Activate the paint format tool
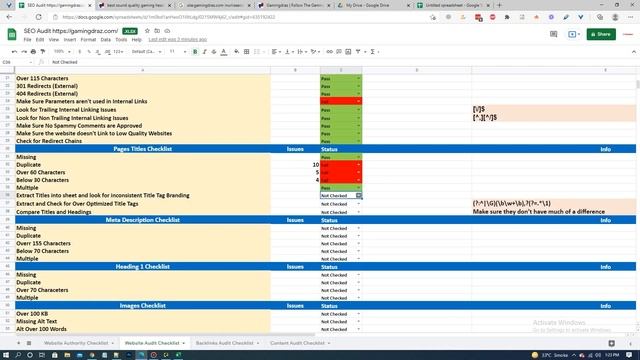This screenshot has width=640, height=360. [43, 52]
